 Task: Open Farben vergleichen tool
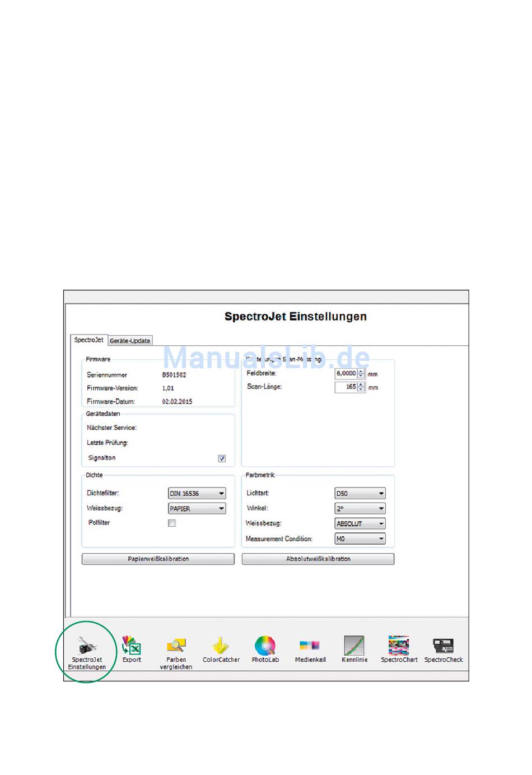tap(176, 653)
